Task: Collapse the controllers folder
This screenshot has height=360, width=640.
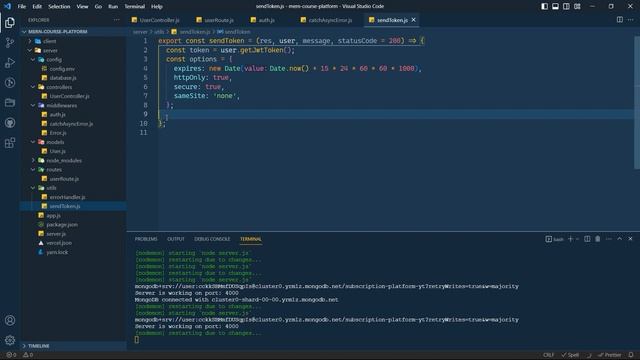Action: (x=73, y=87)
